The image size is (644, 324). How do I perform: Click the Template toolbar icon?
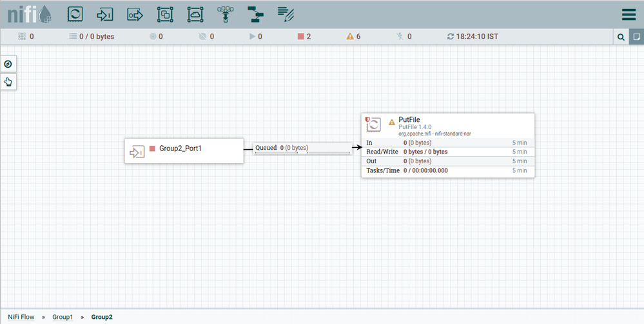[255, 14]
